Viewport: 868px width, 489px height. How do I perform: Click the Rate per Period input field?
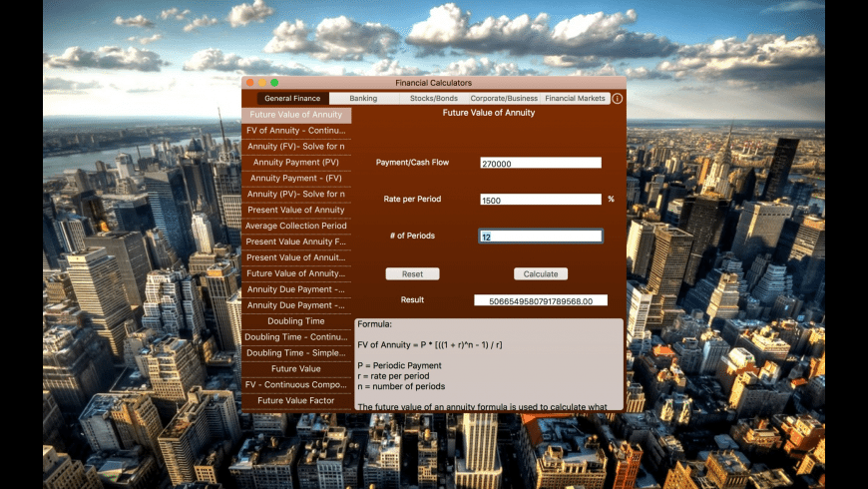[x=541, y=200]
